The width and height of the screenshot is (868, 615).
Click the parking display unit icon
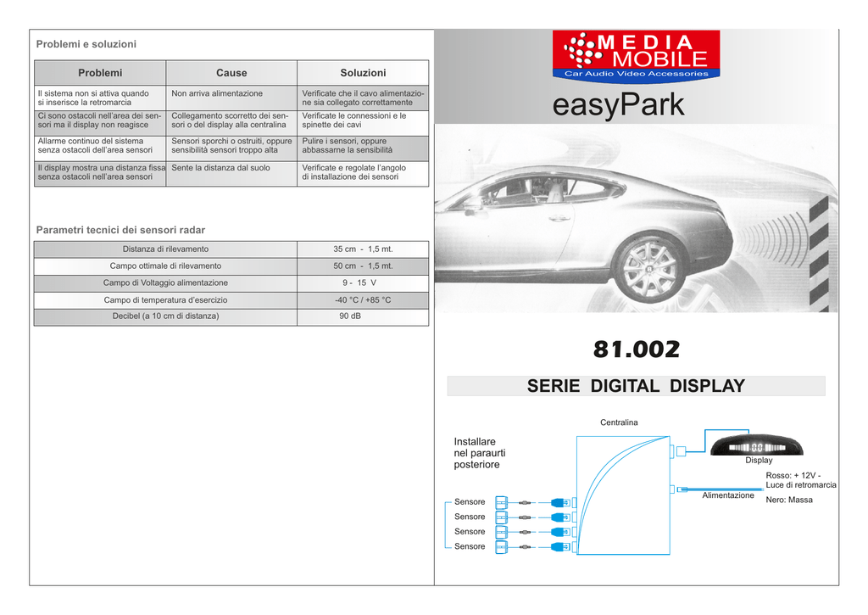coord(756,445)
